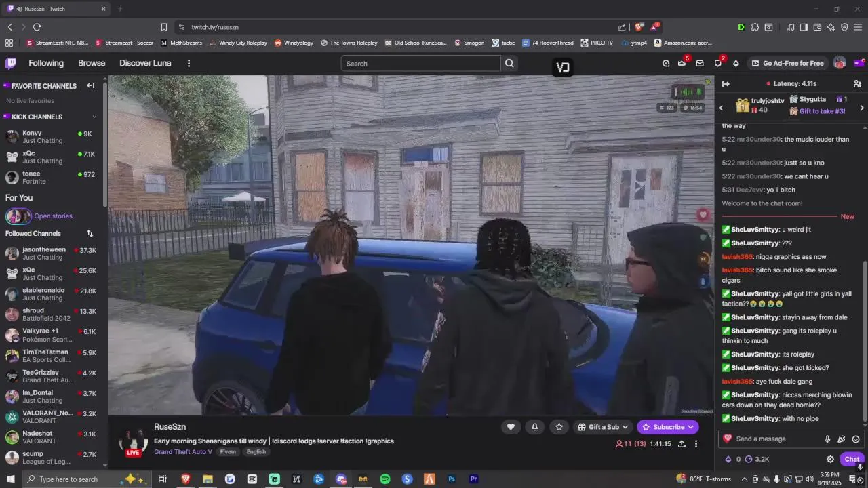Open the notifications inbox with 5 badge
868x488 pixels.
[682, 63]
